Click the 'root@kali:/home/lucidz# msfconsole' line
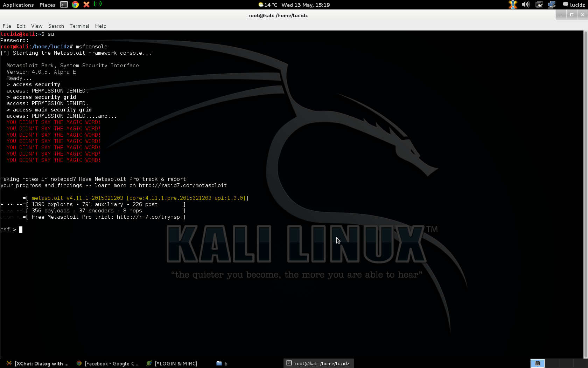Viewport: 588px width, 368px height. 54,47
